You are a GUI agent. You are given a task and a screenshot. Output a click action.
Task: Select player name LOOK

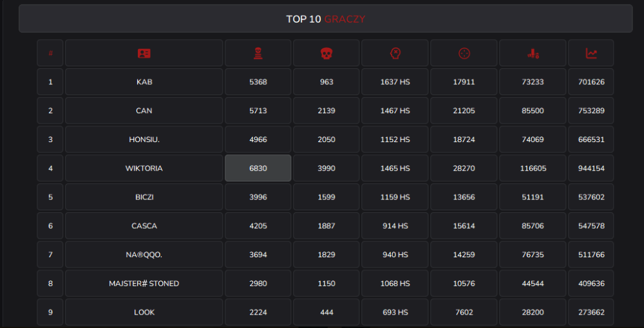coord(144,312)
